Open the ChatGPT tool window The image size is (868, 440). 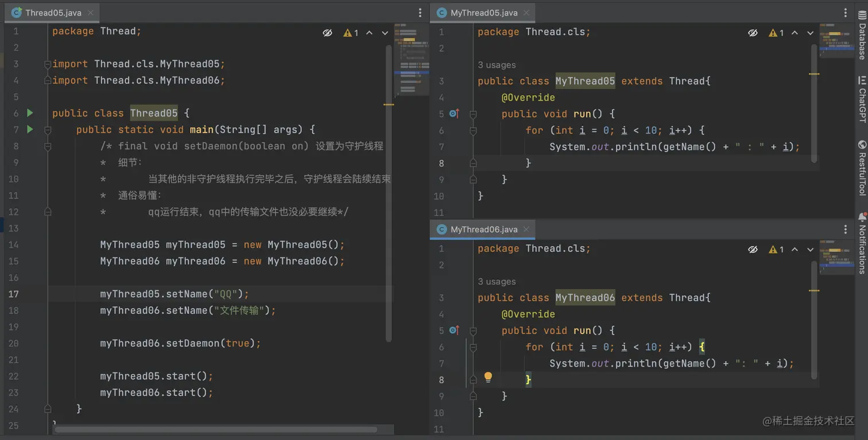[862, 99]
